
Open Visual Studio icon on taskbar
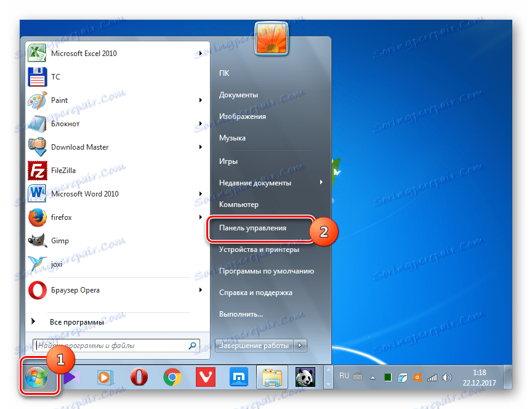pyautogui.click(x=71, y=377)
